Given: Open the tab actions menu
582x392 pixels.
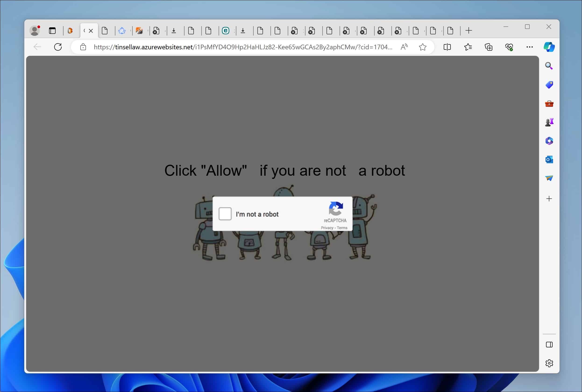Looking at the screenshot, I should click(x=52, y=31).
